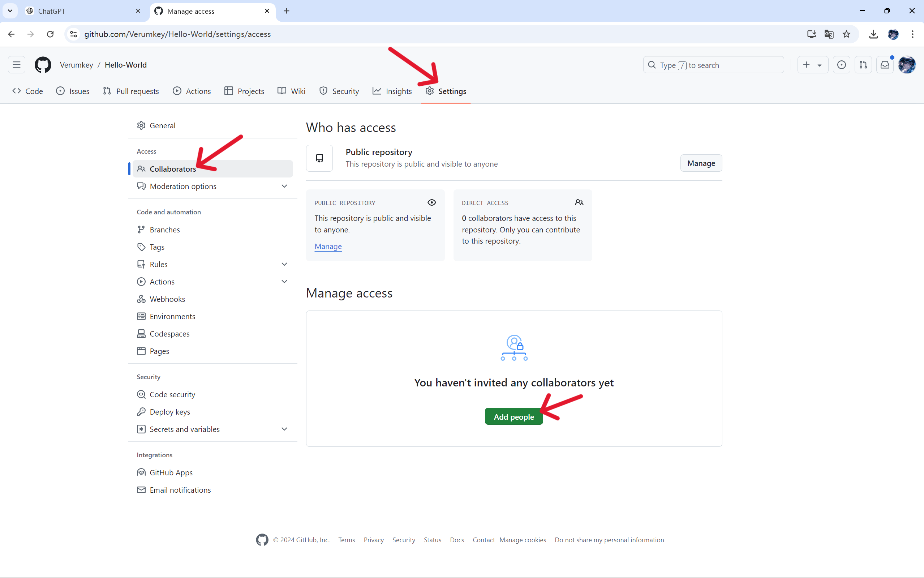Open the user avatar menu
The image size is (924, 578).
pos(907,65)
